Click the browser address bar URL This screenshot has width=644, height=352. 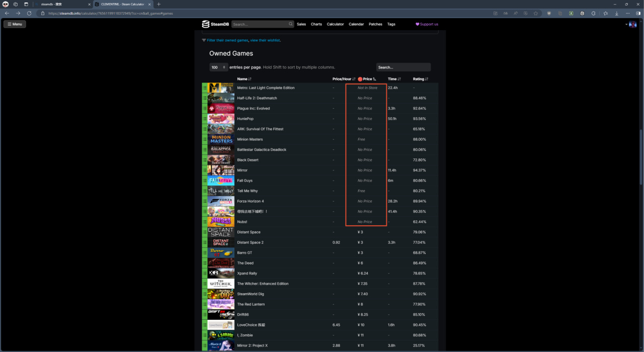111,14
